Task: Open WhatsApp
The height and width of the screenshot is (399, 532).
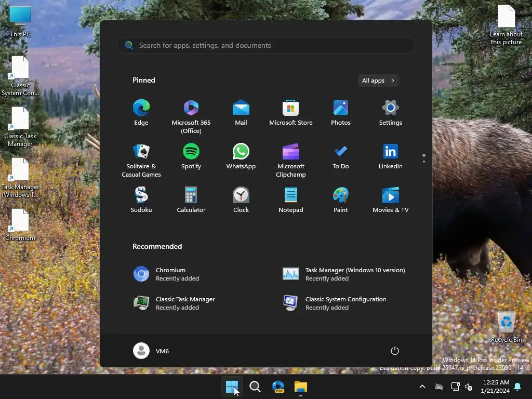Action: [x=241, y=157]
